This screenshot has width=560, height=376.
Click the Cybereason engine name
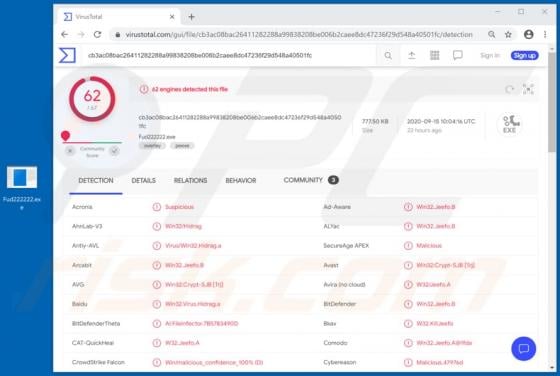pos(340,362)
